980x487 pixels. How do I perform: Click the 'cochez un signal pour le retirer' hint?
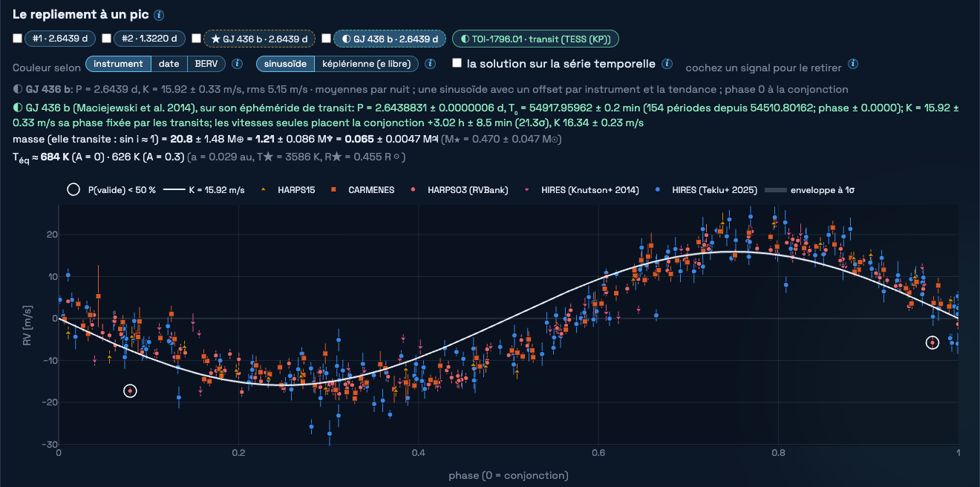pos(763,68)
